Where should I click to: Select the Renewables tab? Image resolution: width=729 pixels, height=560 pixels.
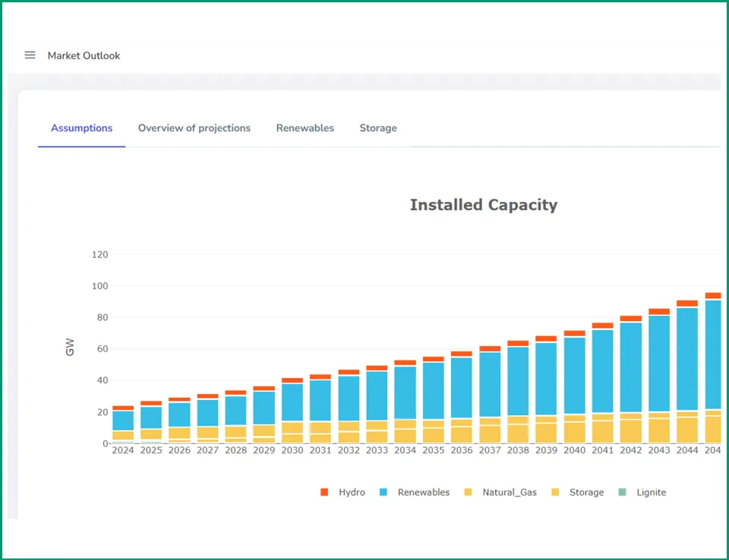305,128
